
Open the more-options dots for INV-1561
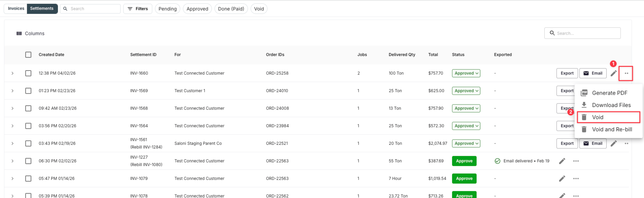626,143
